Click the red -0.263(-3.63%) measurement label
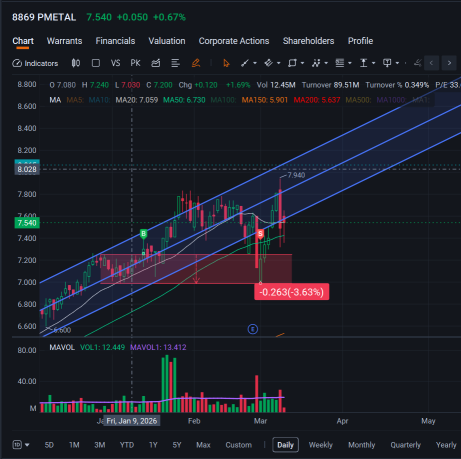Viewport: 461px width, 459px height. (x=292, y=292)
